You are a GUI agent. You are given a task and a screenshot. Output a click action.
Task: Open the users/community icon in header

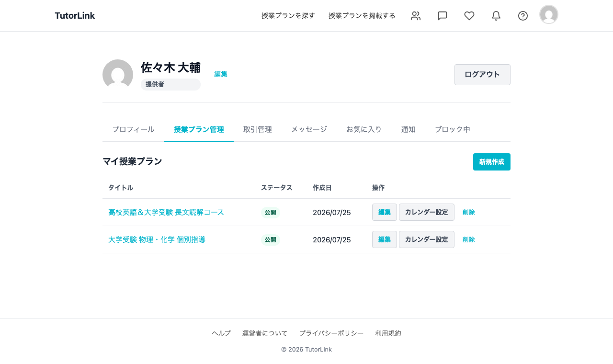(416, 16)
